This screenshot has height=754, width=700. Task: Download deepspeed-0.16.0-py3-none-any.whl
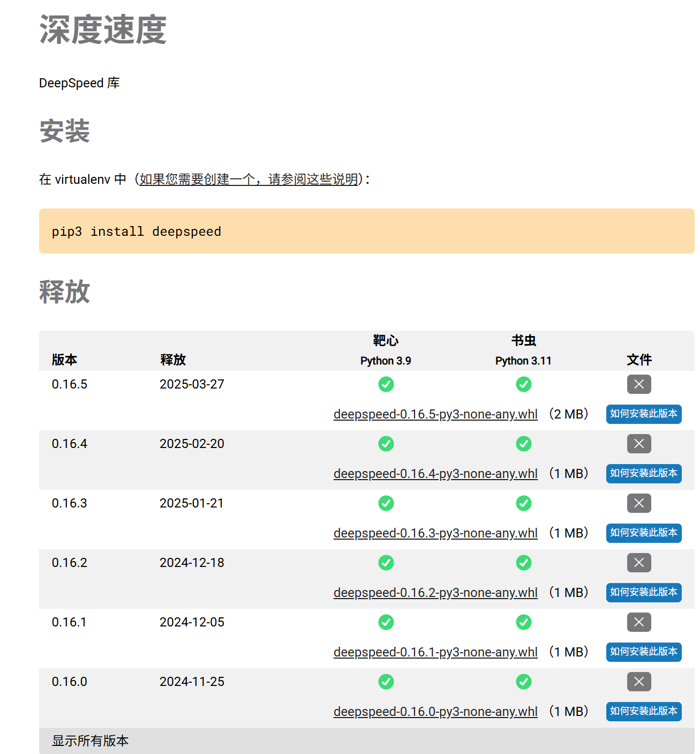pyautogui.click(x=435, y=712)
